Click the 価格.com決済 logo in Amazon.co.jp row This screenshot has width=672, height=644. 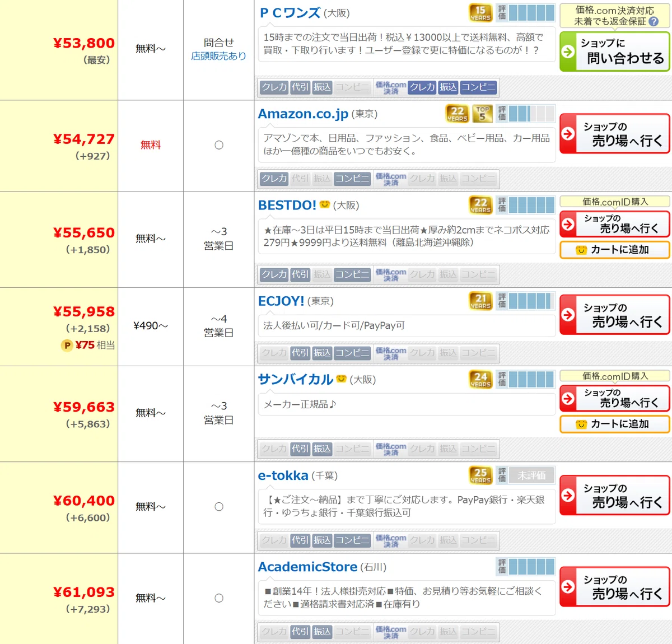(x=391, y=179)
